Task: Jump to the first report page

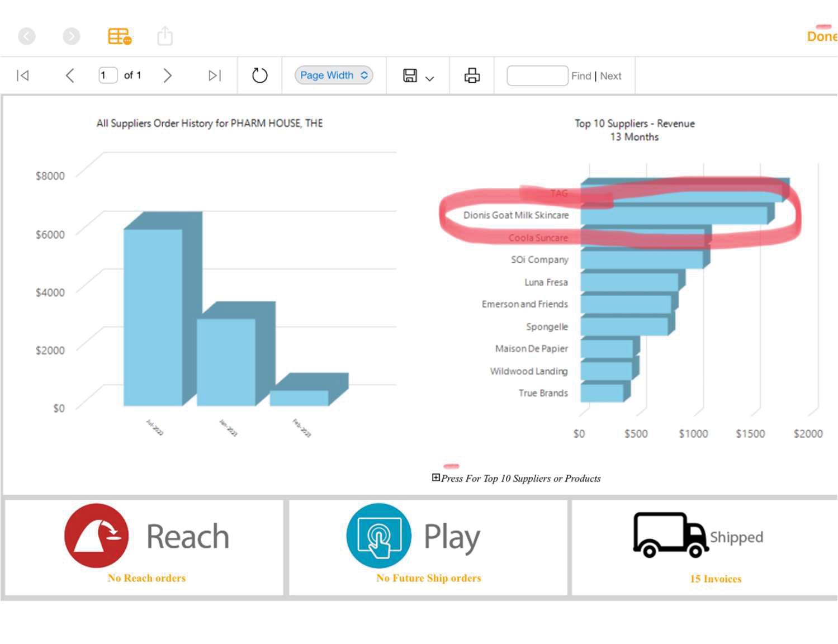Action: [23, 75]
